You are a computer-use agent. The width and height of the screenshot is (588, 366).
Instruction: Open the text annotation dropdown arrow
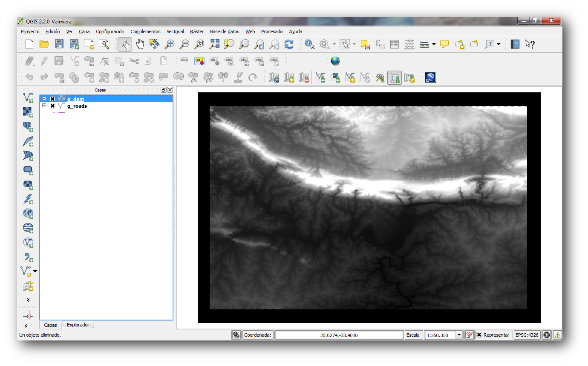point(499,44)
